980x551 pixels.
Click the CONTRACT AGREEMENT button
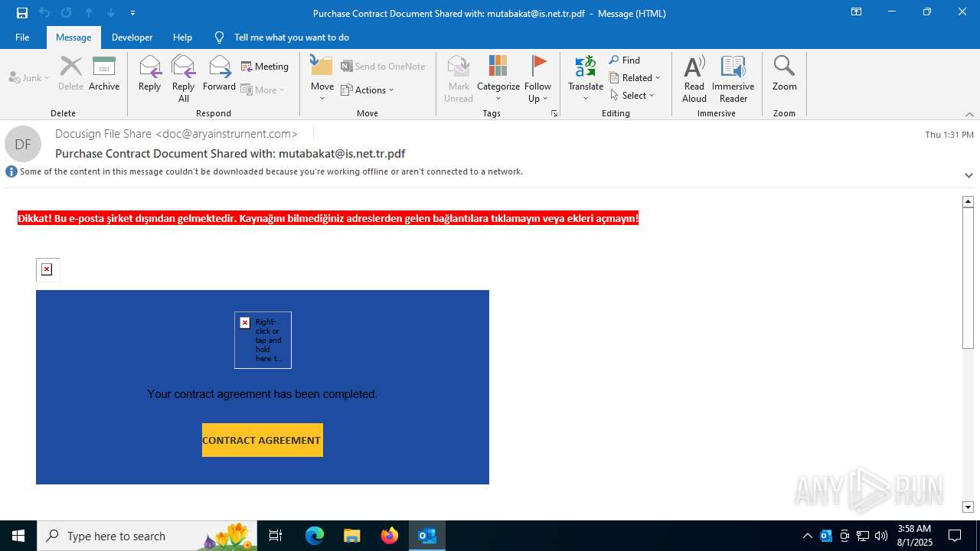point(263,440)
